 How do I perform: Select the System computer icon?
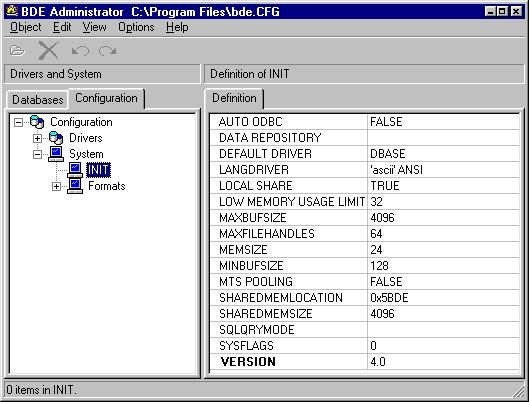pos(56,154)
